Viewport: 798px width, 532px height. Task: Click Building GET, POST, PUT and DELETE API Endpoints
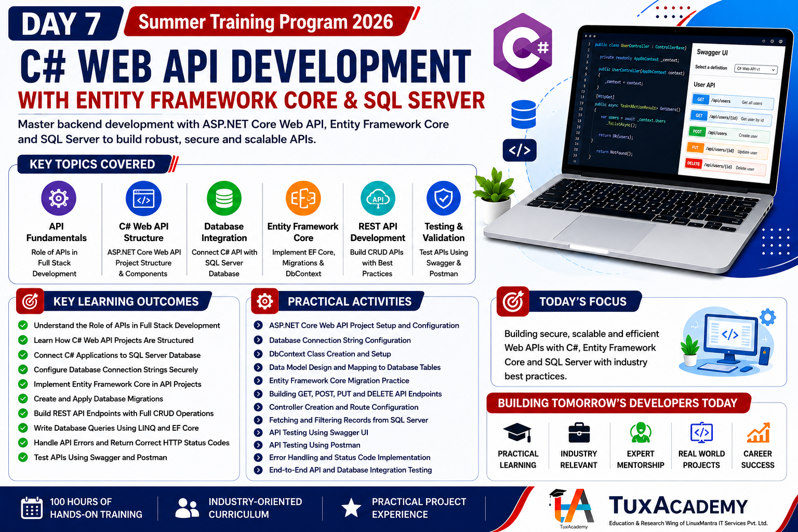[355, 394]
